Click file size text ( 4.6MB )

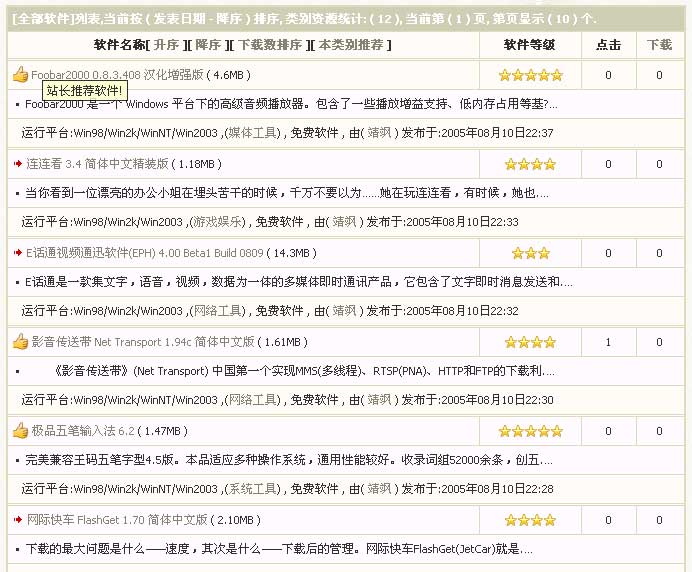point(229,75)
